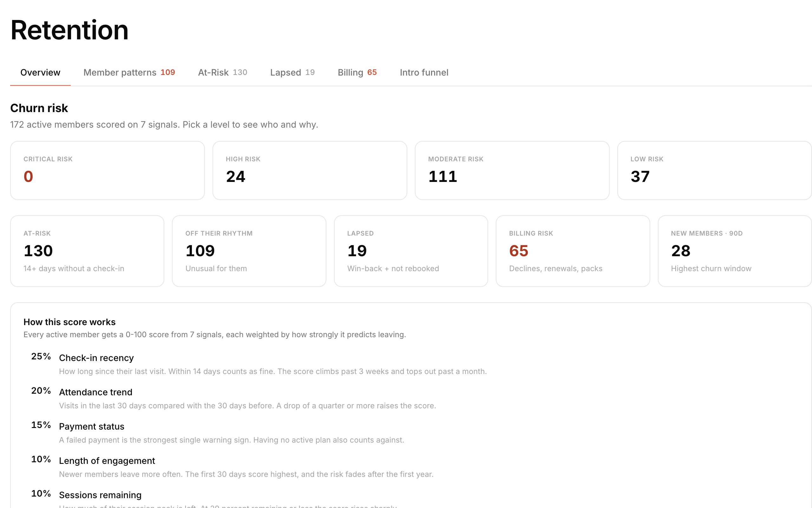The width and height of the screenshot is (812, 508).
Task: Switch to the Overview tab
Action: point(40,72)
